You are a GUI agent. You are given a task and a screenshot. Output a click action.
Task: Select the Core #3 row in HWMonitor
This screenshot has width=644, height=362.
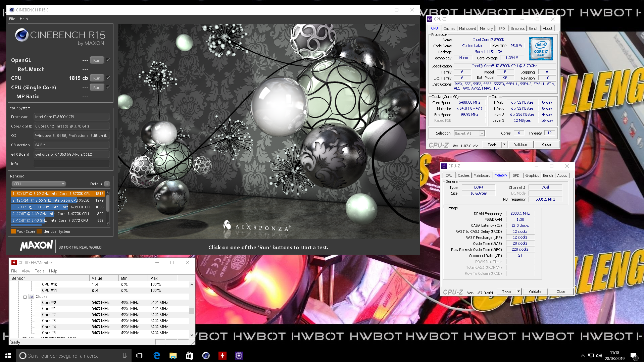click(100, 321)
